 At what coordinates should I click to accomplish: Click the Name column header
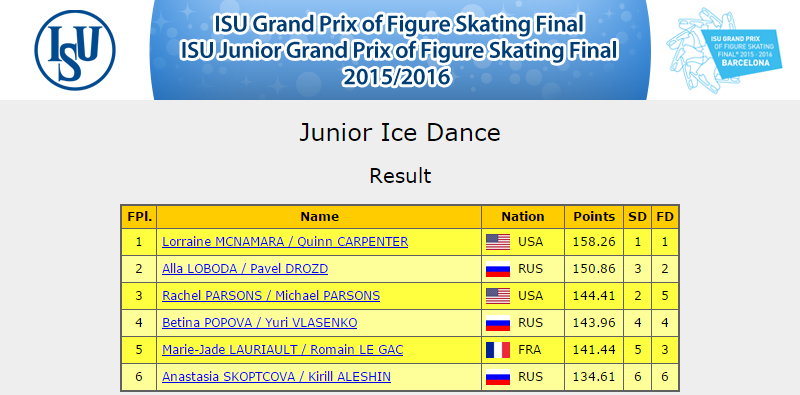[x=319, y=217]
